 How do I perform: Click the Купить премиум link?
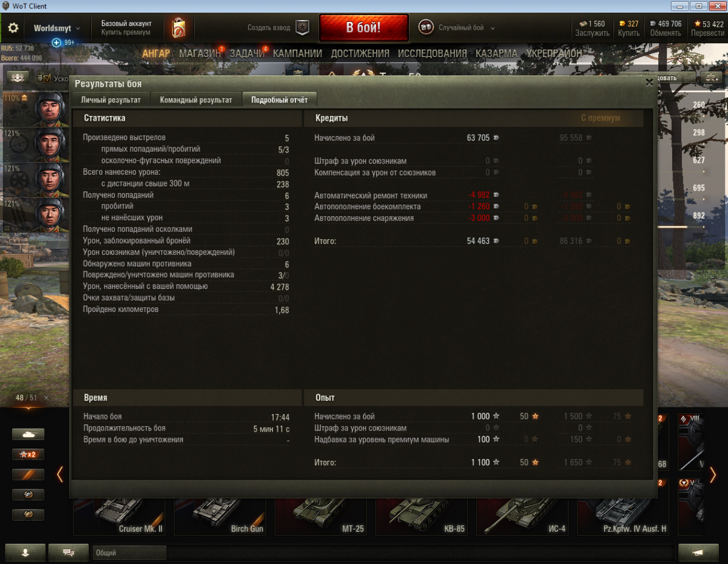coord(126,33)
